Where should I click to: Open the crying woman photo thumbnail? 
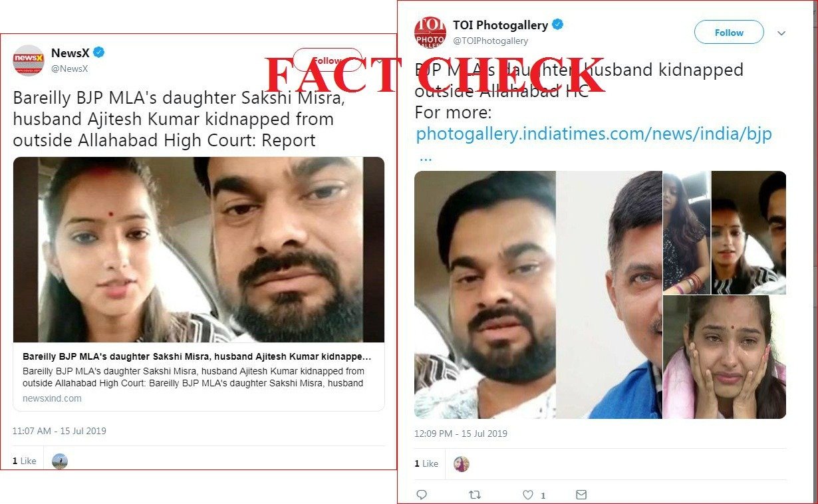[x=725, y=358]
